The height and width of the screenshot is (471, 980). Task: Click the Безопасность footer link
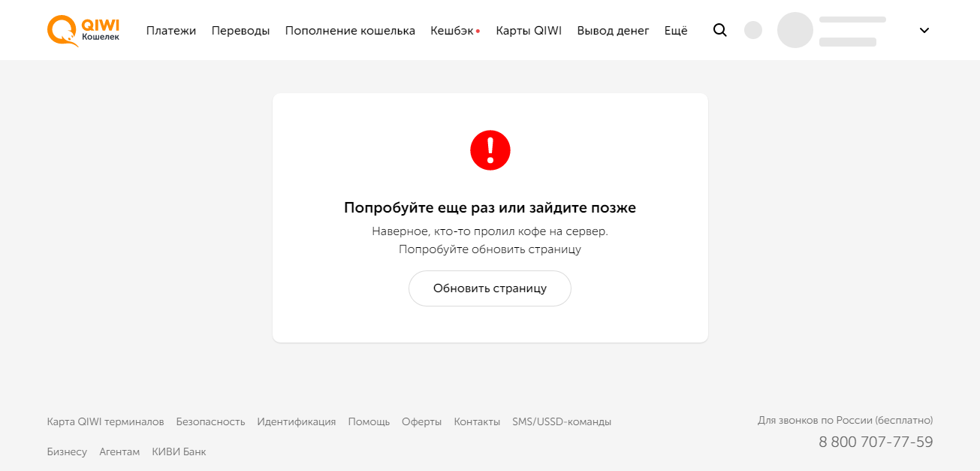[x=210, y=422]
